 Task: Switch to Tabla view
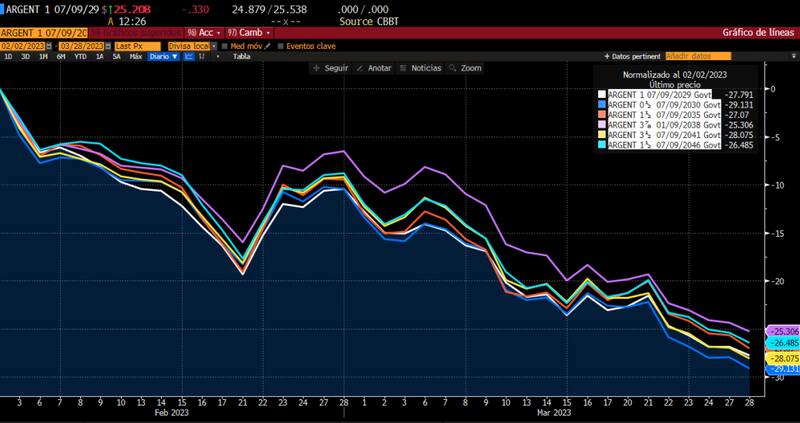click(241, 57)
